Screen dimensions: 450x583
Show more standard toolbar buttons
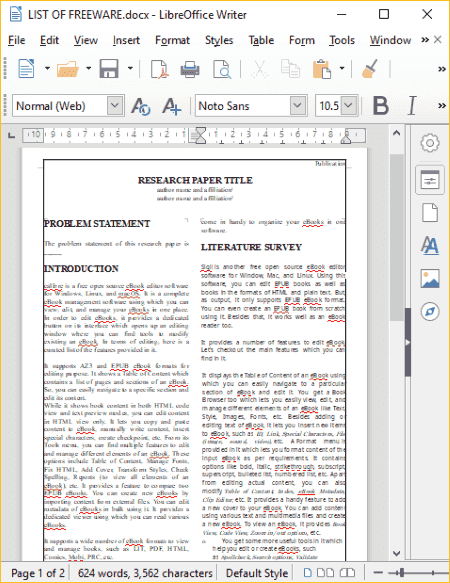coord(442,69)
